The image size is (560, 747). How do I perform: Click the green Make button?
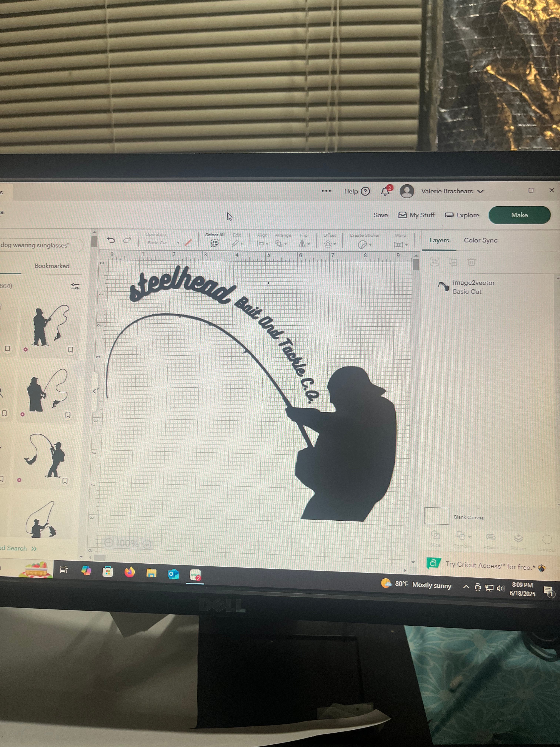(519, 215)
